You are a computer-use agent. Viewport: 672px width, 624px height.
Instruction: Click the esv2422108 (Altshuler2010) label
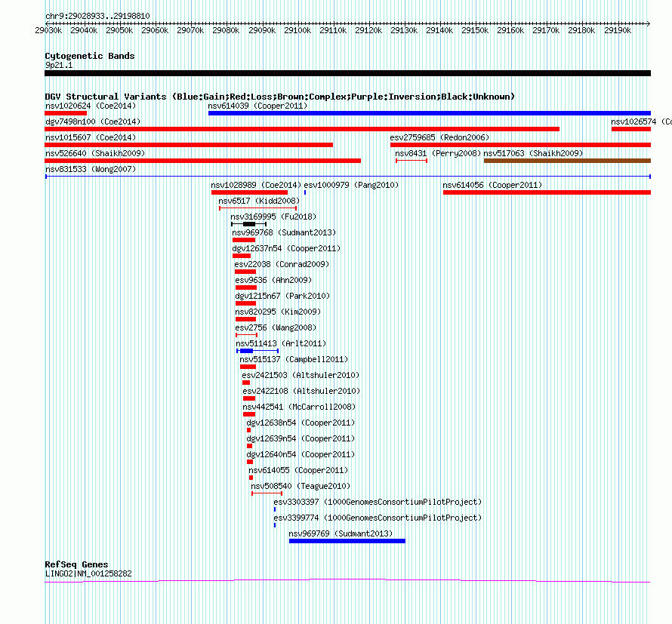click(301, 391)
